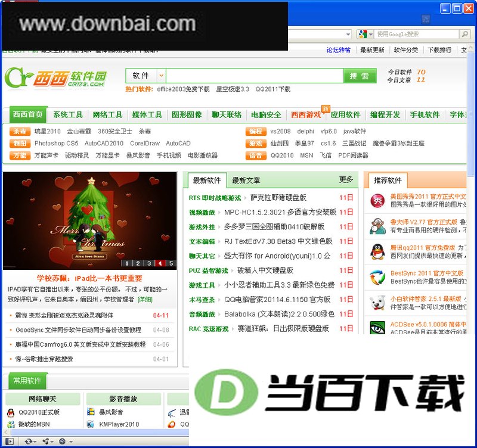Open the 学校苏佩 iPad headline
Viewport: 477px width, 448px height.
click(89, 278)
